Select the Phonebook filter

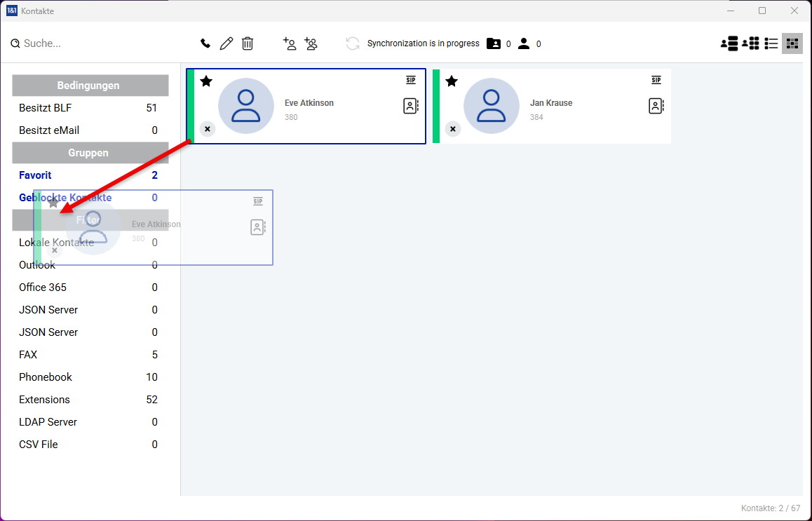[x=46, y=377]
